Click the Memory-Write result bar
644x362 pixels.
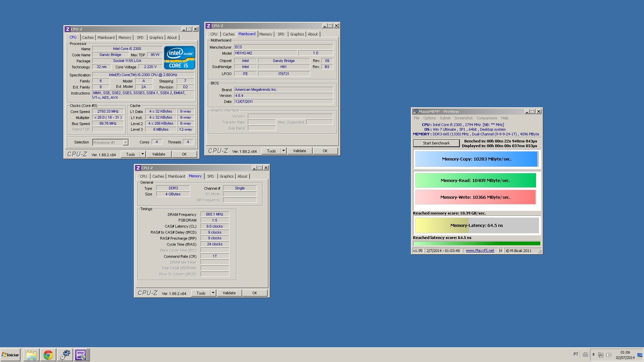475,197
